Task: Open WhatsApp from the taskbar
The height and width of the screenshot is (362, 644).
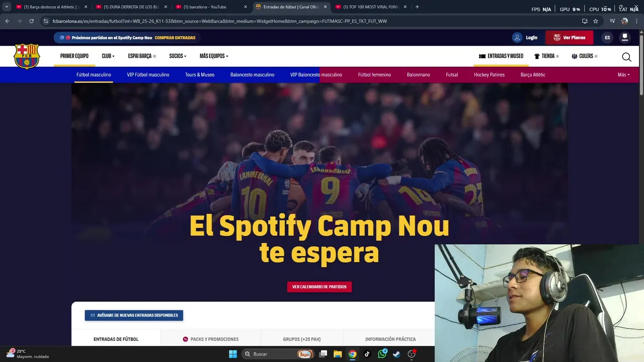Action: tap(382, 354)
